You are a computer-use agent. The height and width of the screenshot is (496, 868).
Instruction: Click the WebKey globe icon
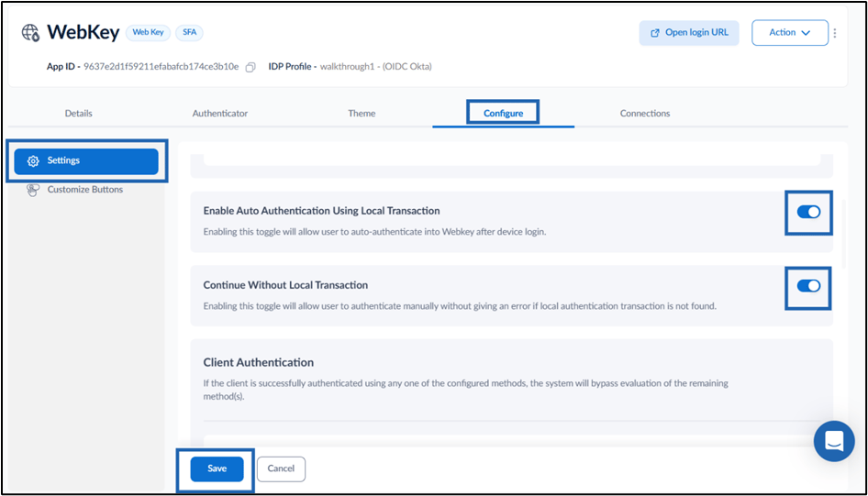click(30, 33)
